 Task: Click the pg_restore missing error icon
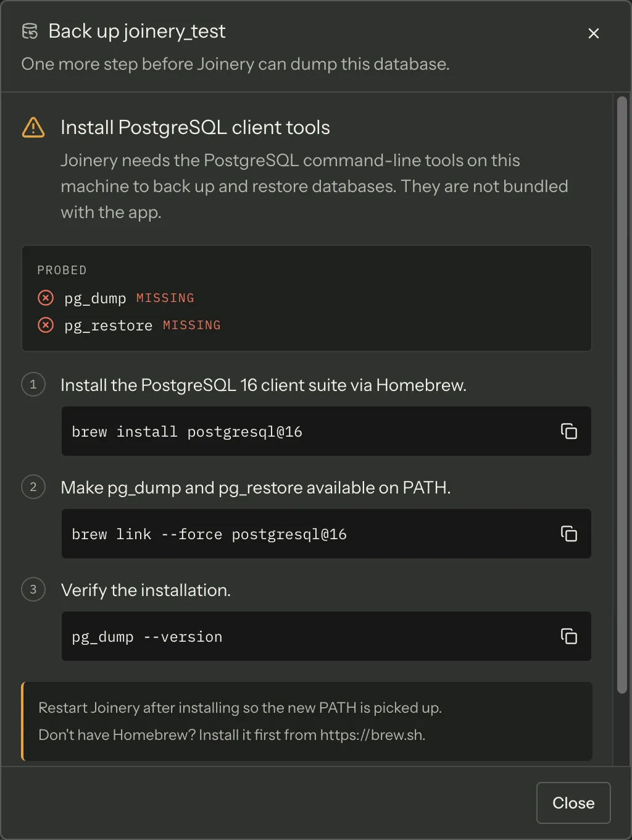pos(46,325)
